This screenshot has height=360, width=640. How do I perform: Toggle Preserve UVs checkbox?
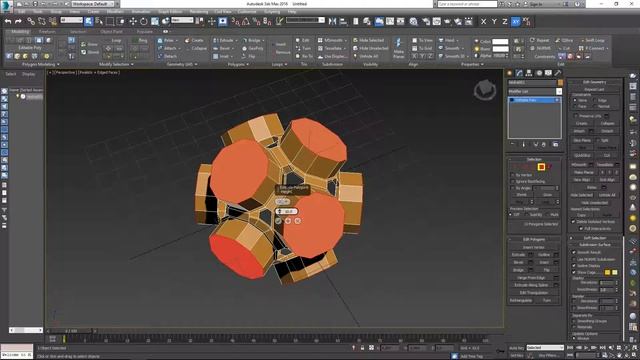click(x=576, y=116)
